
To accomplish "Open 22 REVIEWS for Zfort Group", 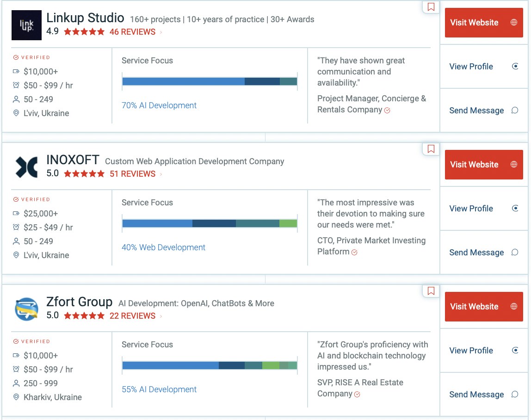I will (132, 315).
